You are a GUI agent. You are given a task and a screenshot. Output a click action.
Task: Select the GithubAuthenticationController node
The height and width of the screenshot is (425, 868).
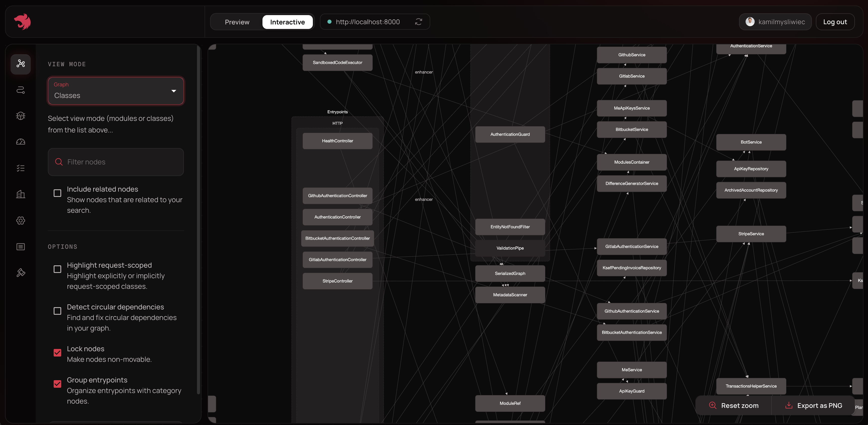(338, 196)
